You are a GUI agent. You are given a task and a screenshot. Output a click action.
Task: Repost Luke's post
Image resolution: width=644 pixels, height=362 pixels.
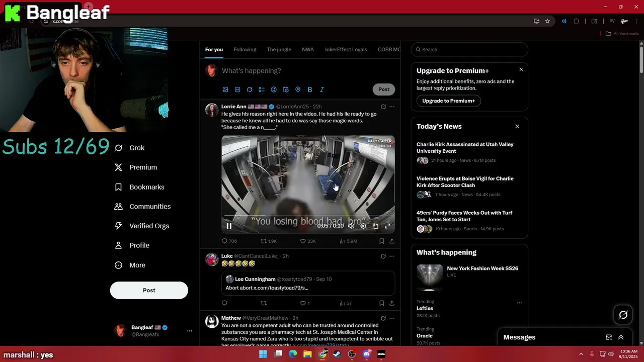pyautogui.click(x=264, y=303)
